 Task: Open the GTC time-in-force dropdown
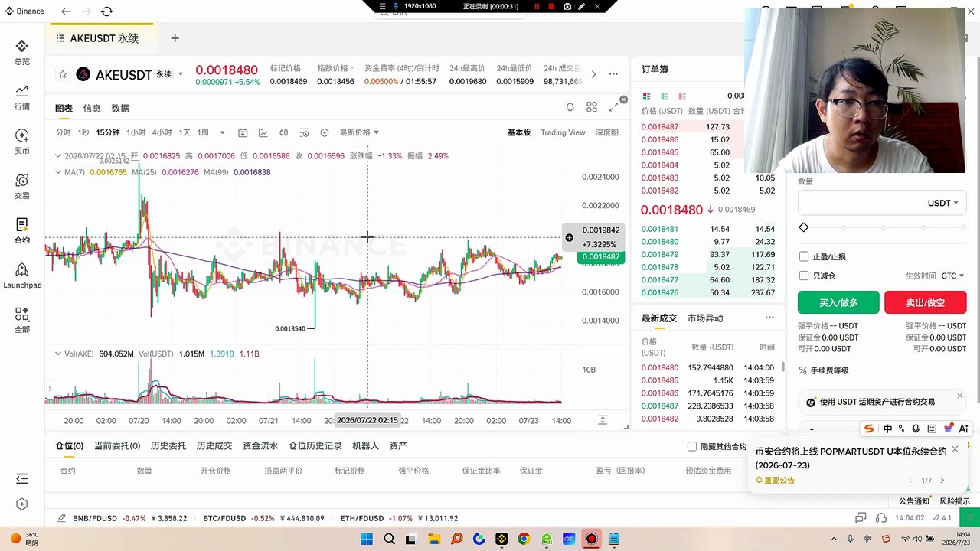pos(952,275)
